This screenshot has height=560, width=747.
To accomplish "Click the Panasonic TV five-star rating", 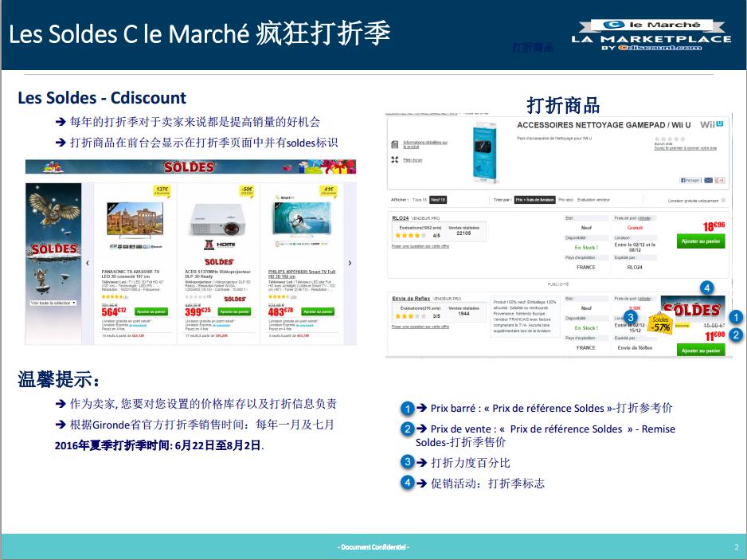I will (x=114, y=297).
